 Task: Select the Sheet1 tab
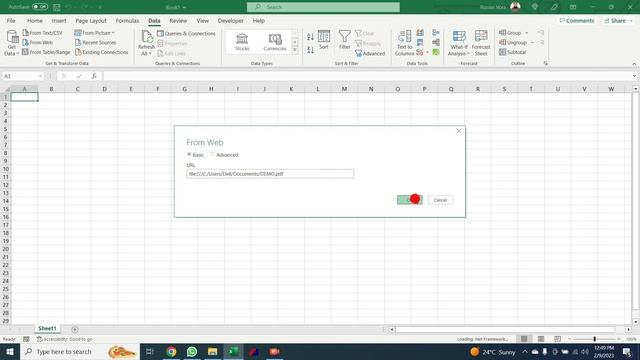tap(47, 328)
